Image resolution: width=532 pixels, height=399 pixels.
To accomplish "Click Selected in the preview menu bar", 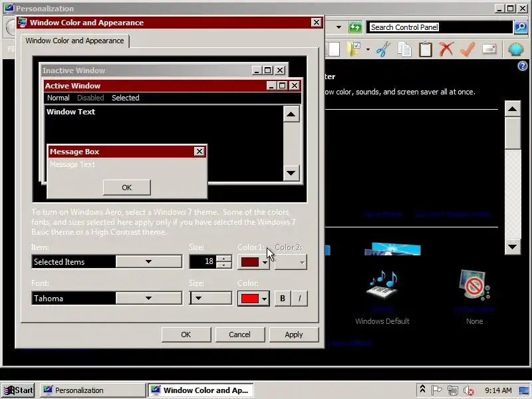I will 126,98.
